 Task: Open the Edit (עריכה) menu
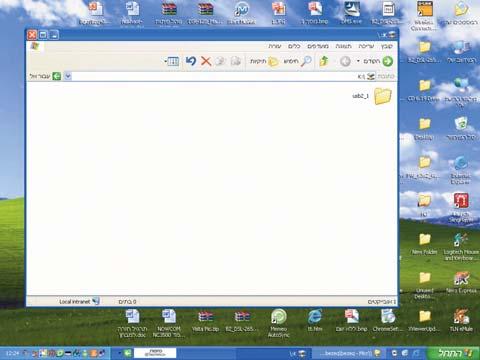[366, 46]
